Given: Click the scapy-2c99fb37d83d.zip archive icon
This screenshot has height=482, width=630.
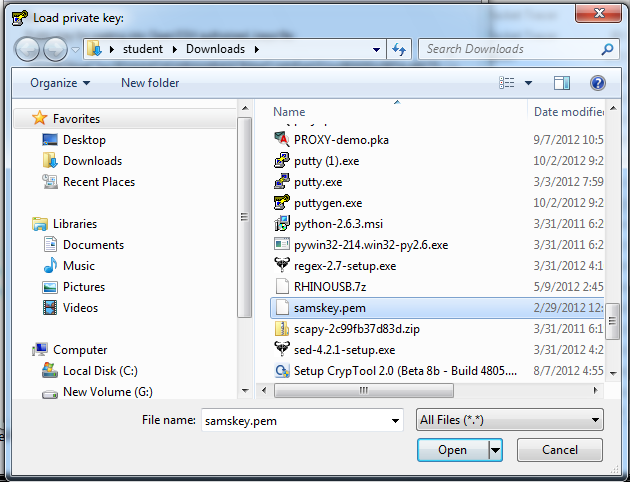Looking at the screenshot, I should (282, 329).
